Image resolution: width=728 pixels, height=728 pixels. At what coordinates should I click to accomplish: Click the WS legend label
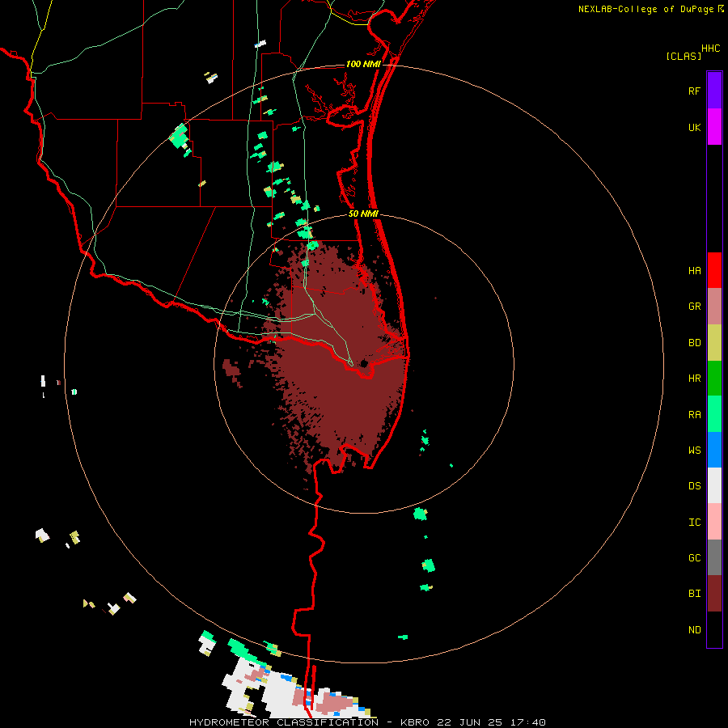[694, 450]
